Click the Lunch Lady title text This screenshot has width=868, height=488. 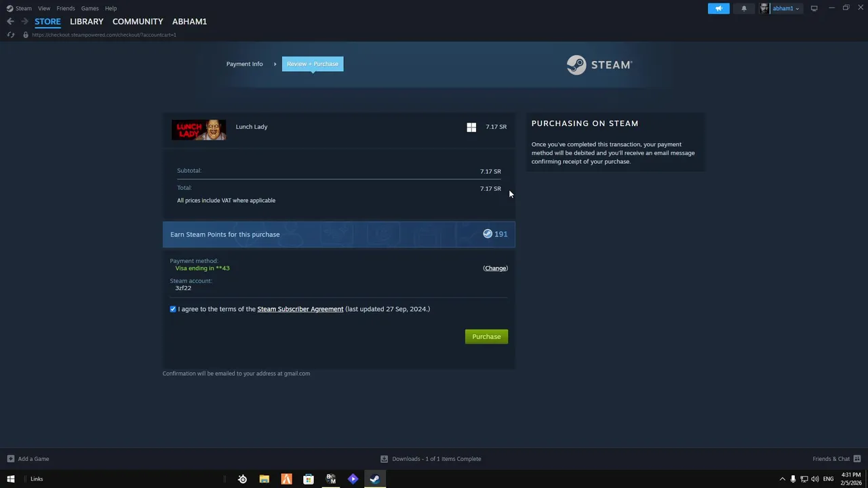pos(252,127)
